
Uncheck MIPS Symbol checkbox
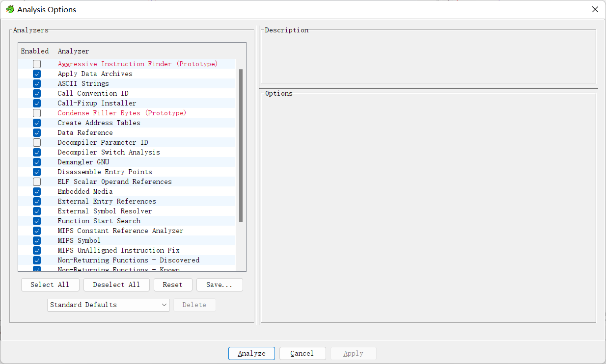pos(37,240)
